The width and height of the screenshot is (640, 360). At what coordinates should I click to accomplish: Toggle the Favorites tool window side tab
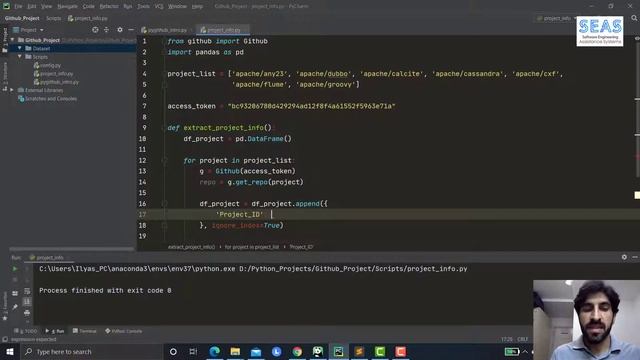coord(5,306)
